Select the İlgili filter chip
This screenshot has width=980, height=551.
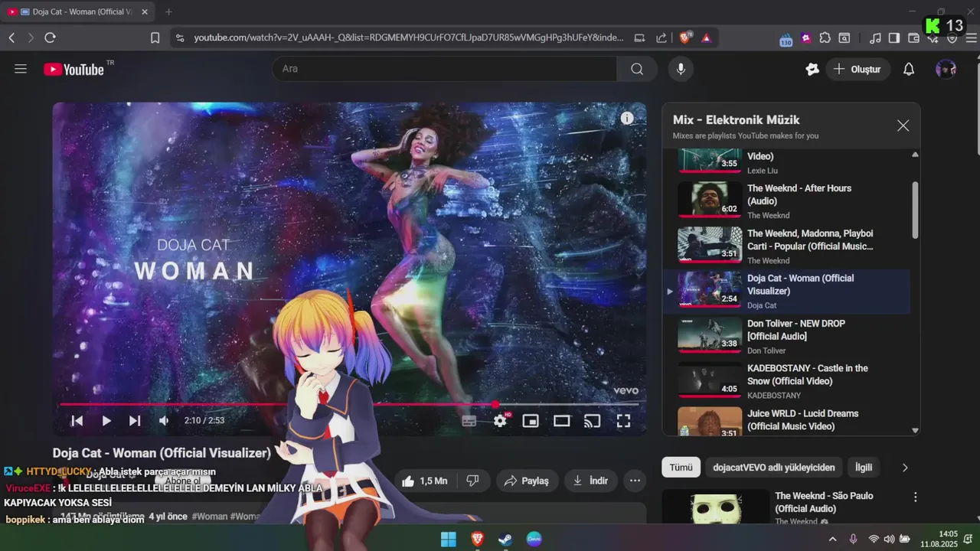(864, 467)
